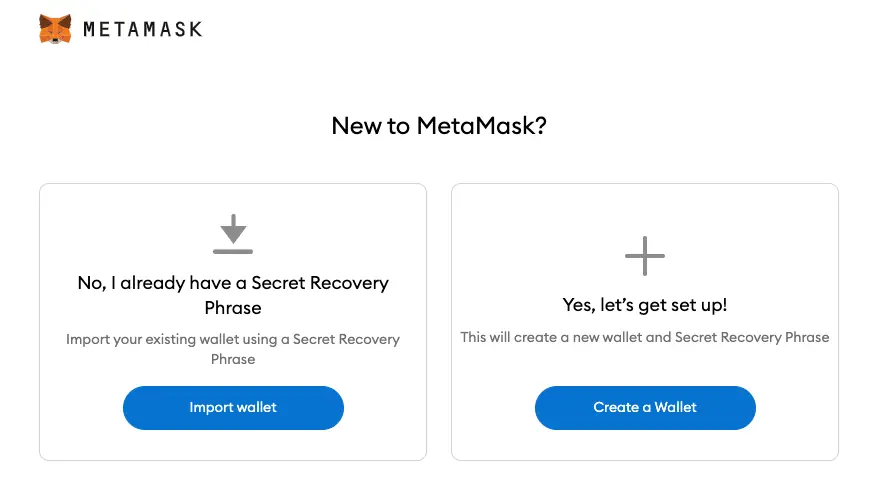Screen dimensions: 885x477
Task: Click the plus create-wallet icon
Action: tap(645, 256)
